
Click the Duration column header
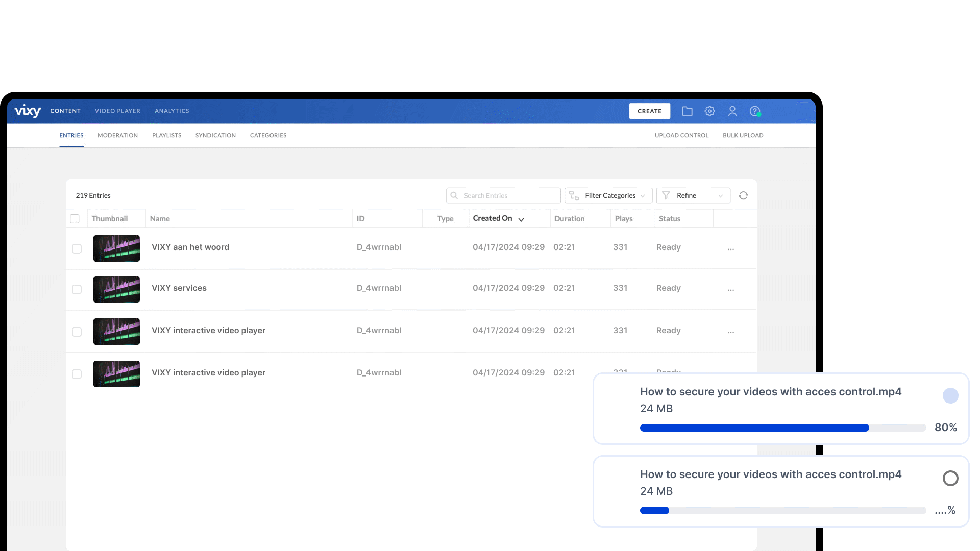[x=570, y=219]
